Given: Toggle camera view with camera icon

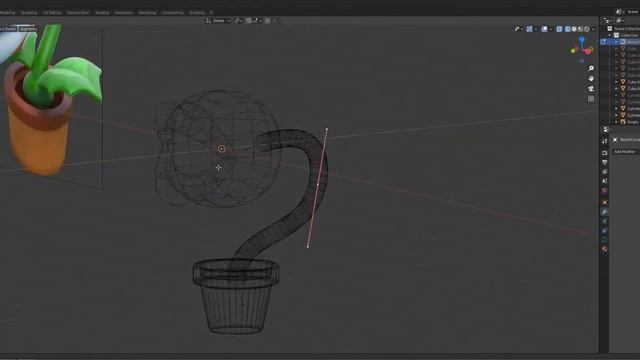Looking at the screenshot, I should tap(591, 89).
